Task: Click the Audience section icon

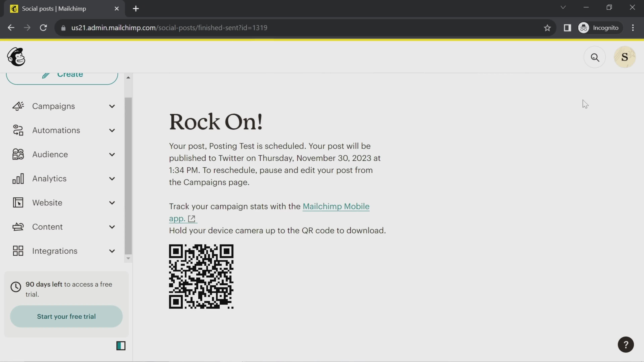Action: 18,154
